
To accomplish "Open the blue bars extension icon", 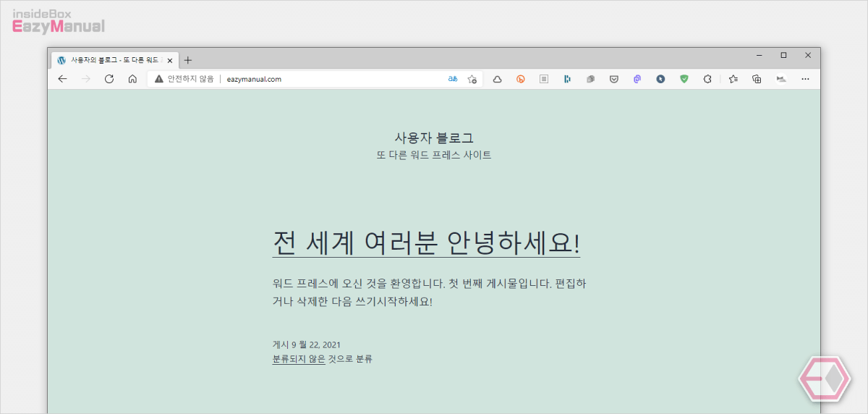I will (567, 79).
